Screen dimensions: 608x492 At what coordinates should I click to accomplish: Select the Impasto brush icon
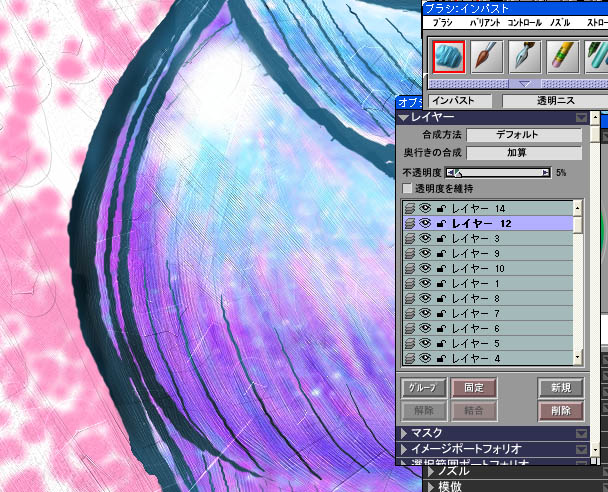(449, 57)
